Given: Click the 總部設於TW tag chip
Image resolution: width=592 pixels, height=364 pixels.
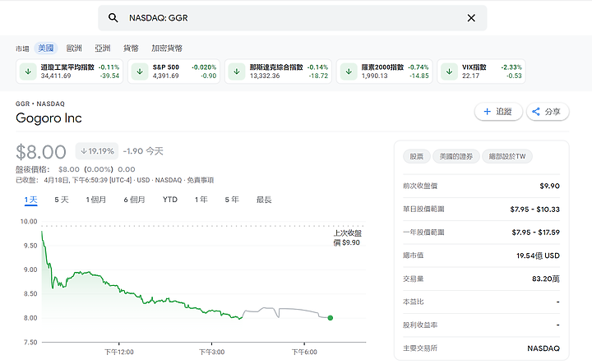Looking at the screenshot, I should pyautogui.click(x=507, y=156).
